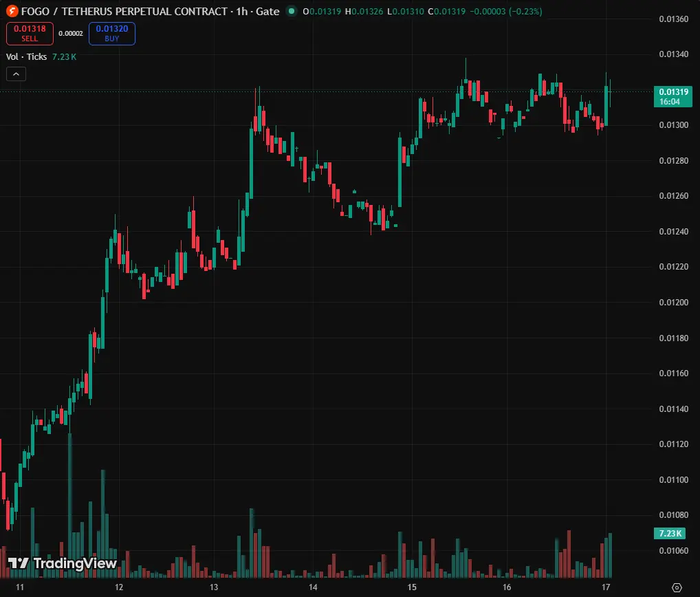Click the close value C0.01319
This screenshot has width=700, height=597.
[x=446, y=12]
